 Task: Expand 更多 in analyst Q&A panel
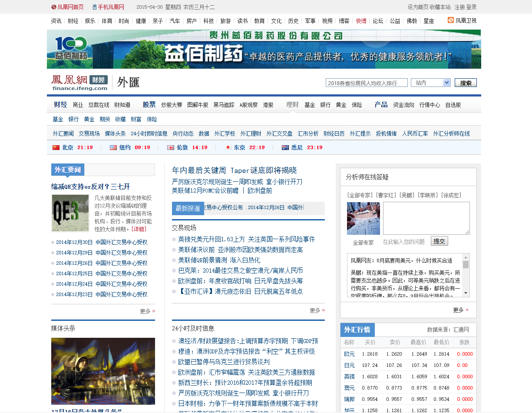click(460, 310)
